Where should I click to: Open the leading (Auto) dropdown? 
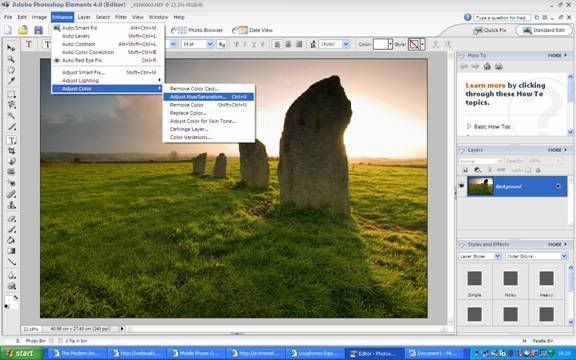coord(346,44)
